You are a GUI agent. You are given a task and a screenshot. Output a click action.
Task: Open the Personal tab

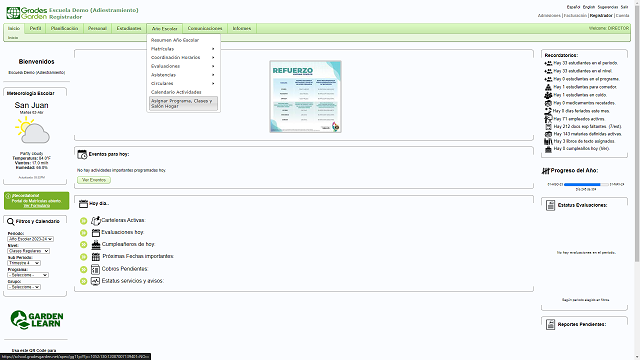coord(97,29)
